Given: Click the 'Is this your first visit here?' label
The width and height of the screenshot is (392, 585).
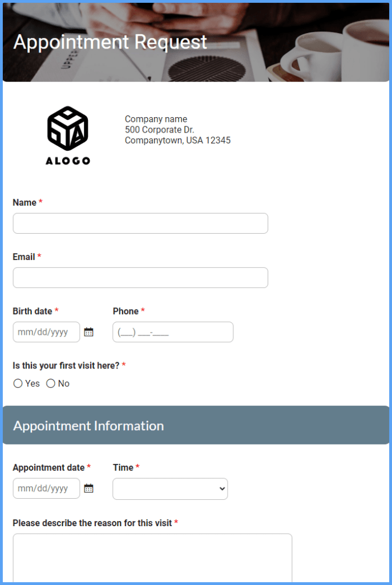Looking at the screenshot, I should 64,365.
